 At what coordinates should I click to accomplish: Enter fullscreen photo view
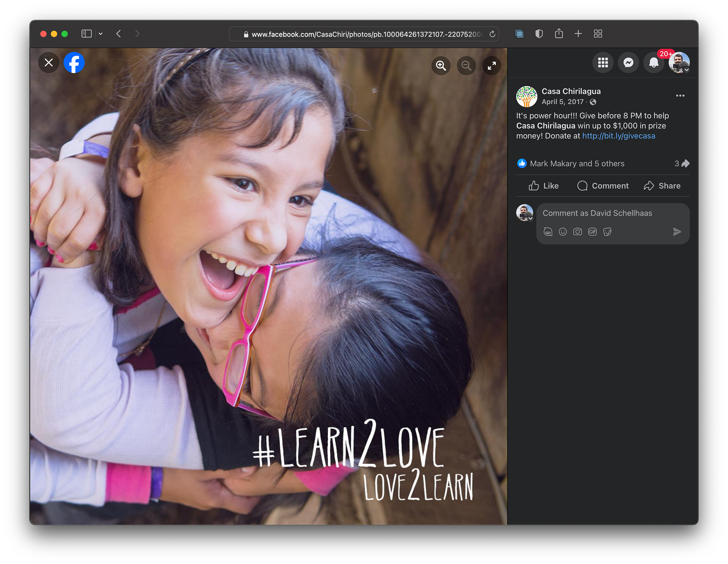[492, 66]
